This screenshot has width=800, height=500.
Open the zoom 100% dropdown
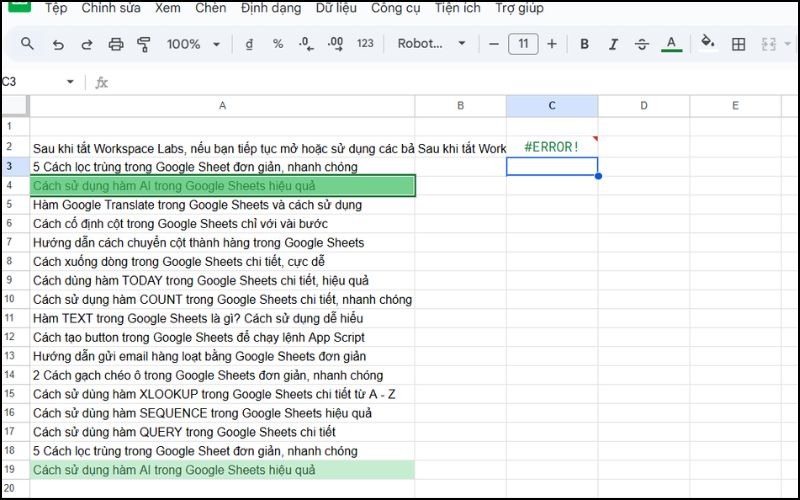click(x=193, y=44)
